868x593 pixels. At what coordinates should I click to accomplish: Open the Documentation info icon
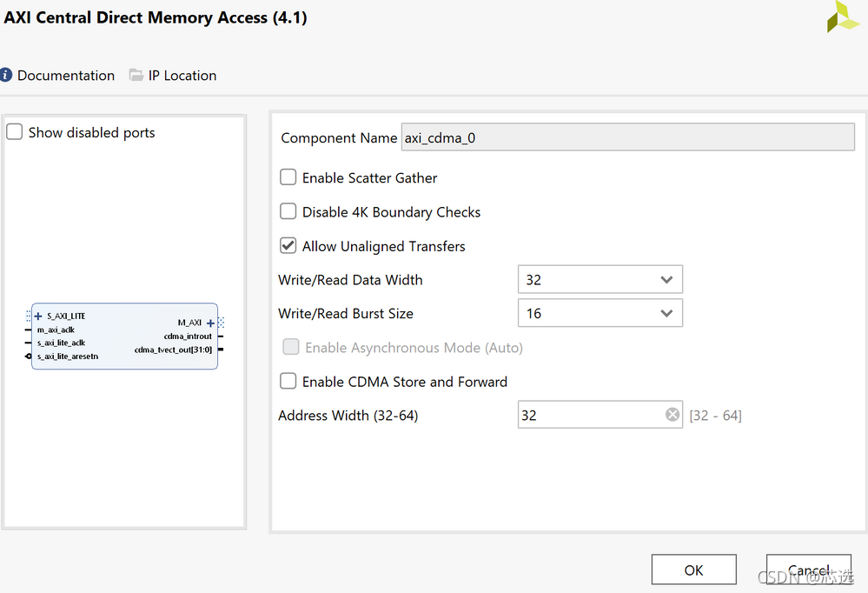7,76
